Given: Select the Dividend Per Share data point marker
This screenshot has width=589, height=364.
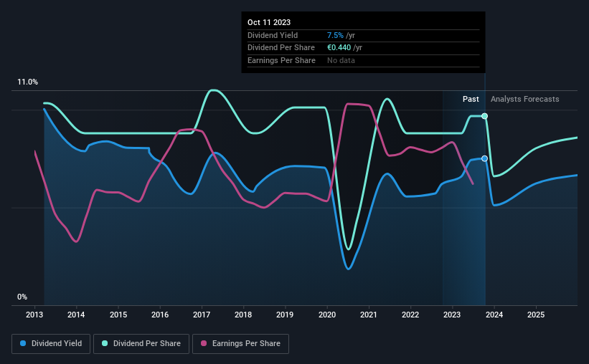Looking at the screenshot, I should click(x=484, y=116).
